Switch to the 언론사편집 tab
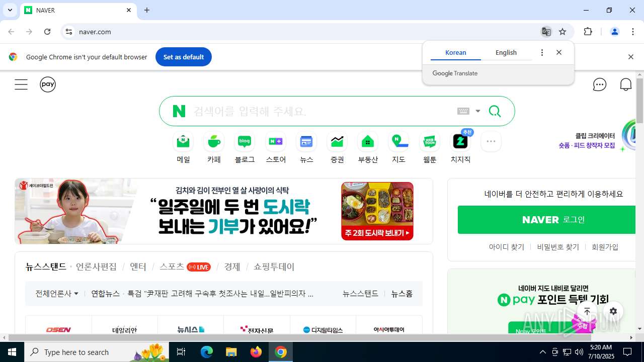The image size is (644, 362). [x=96, y=267]
